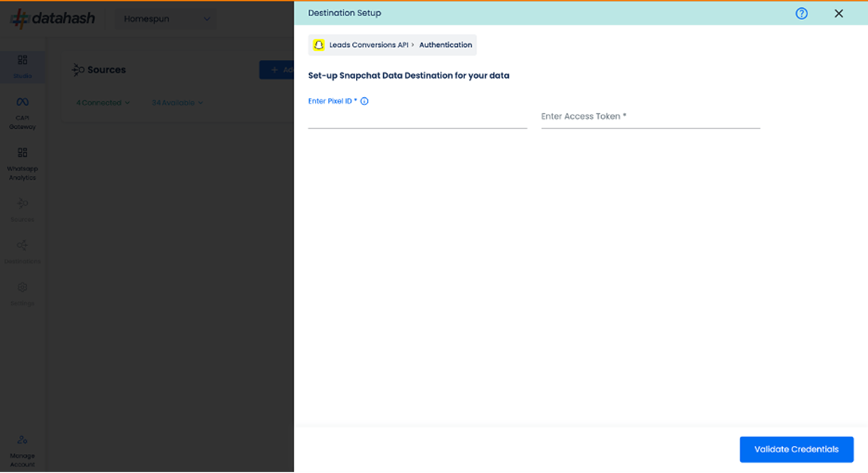Focus the Enter Access Token field
Viewport: 868px width, 473px height.
pos(651,116)
